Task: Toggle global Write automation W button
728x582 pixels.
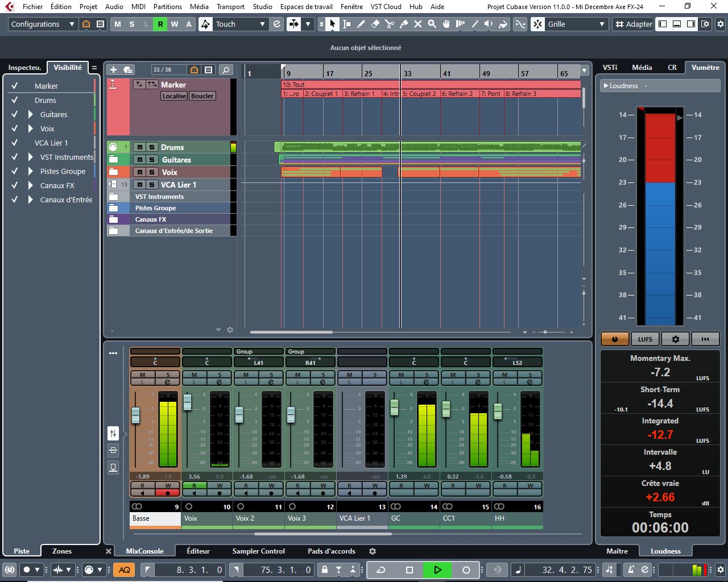Action: pyautogui.click(x=175, y=24)
